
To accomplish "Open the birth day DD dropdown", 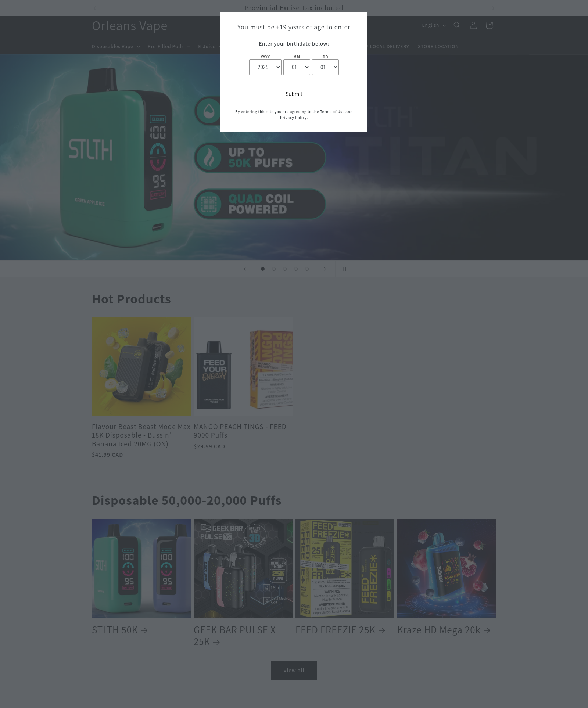I will (325, 67).
